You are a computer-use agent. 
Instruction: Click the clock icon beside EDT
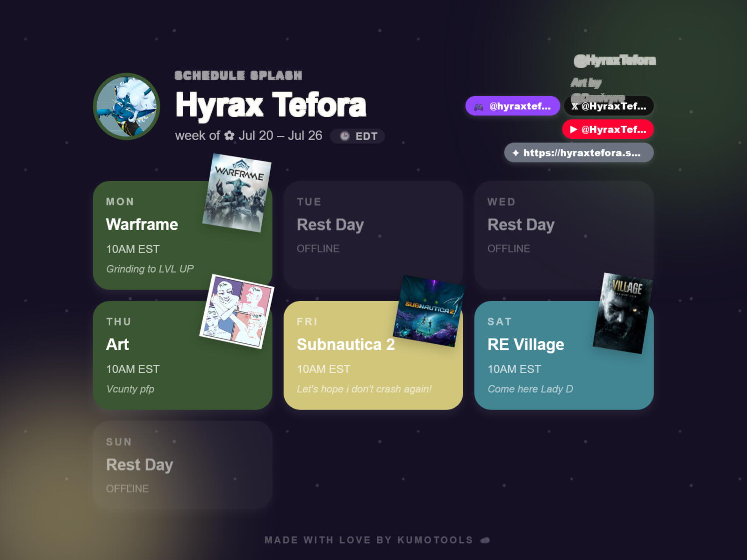tap(345, 136)
